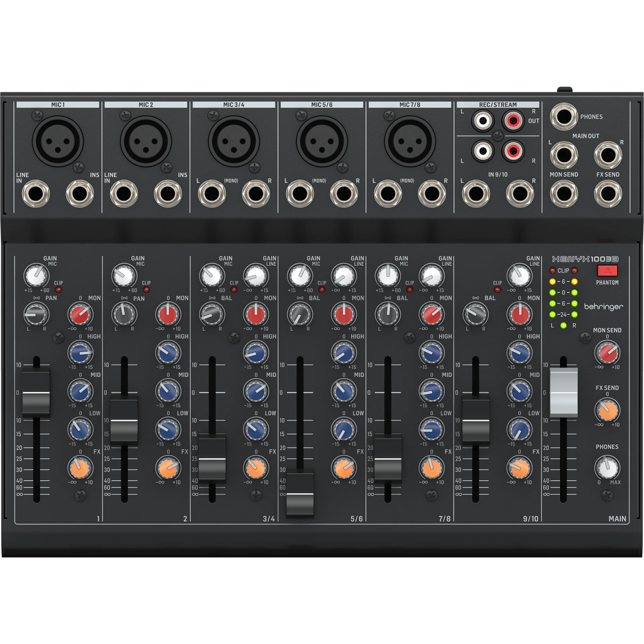The image size is (644, 644).
Task: Click the channel 1 INS insert jack
Action: [80, 194]
